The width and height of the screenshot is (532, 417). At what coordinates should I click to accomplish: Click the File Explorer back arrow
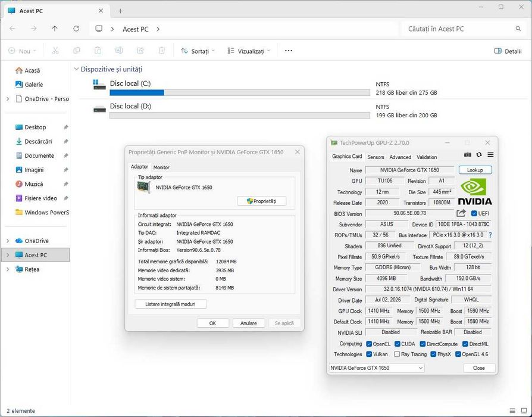12,29
